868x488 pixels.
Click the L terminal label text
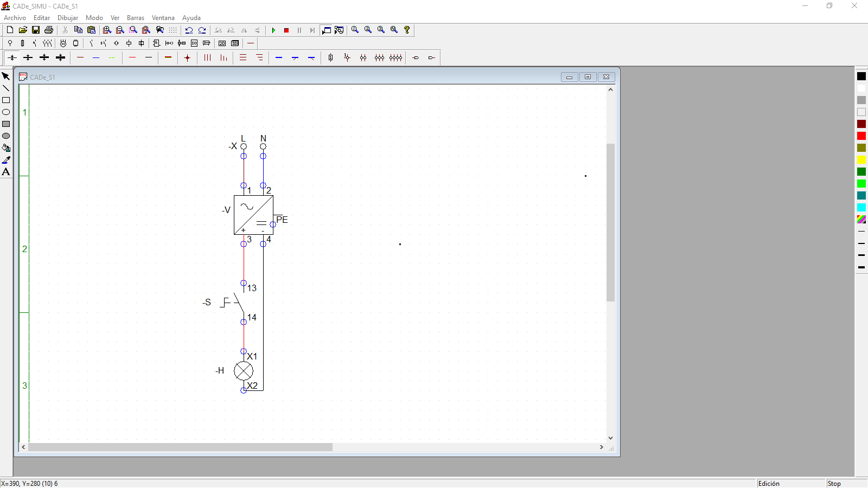pos(243,139)
